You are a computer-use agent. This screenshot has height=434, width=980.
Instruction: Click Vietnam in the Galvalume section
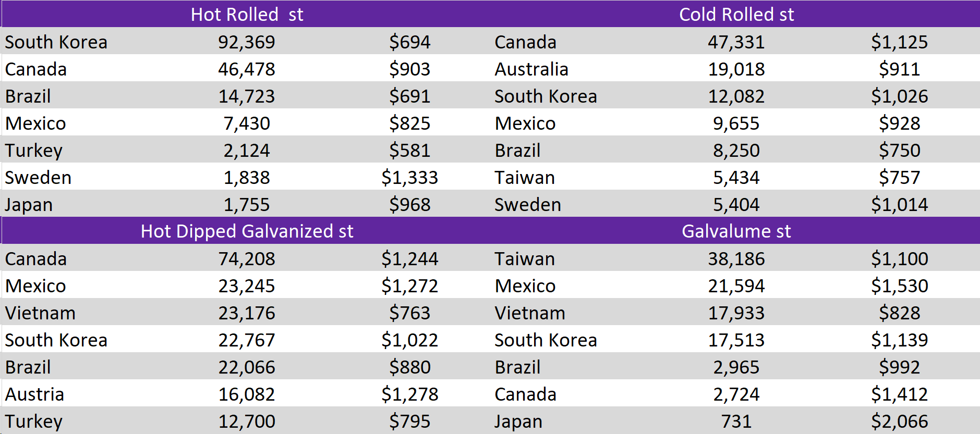pos(530,313)
